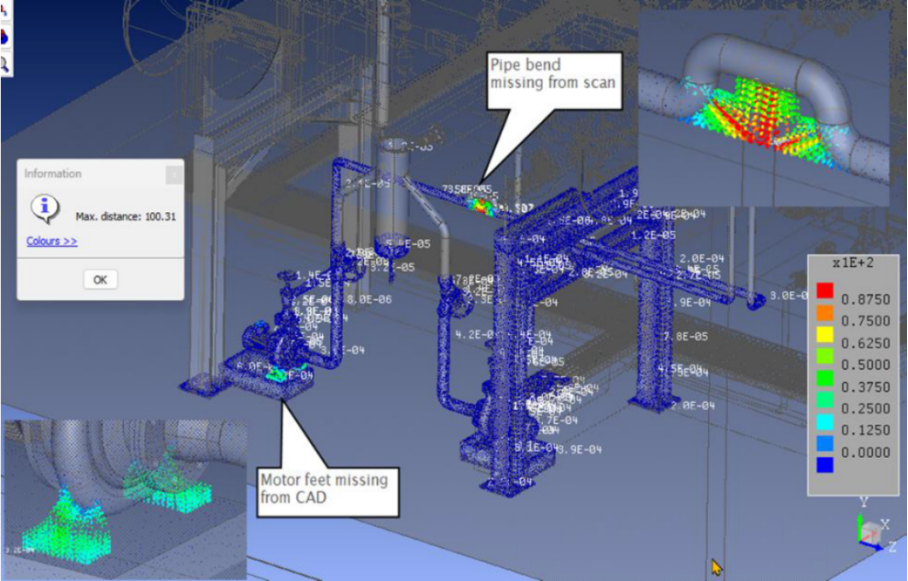Viewport: 908px width, 581px height.
Task: Click the magnifier zoom tool icon
Action: point(5,64)
